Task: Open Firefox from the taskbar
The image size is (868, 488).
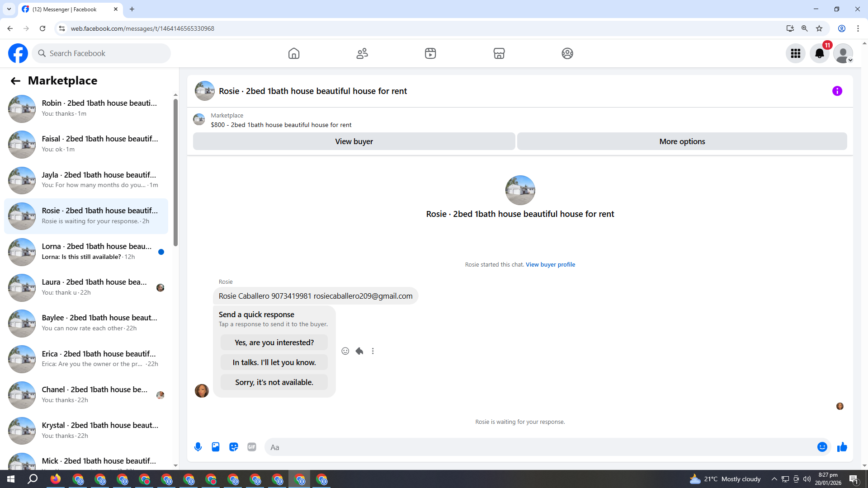Action: (x=56, y=479)
